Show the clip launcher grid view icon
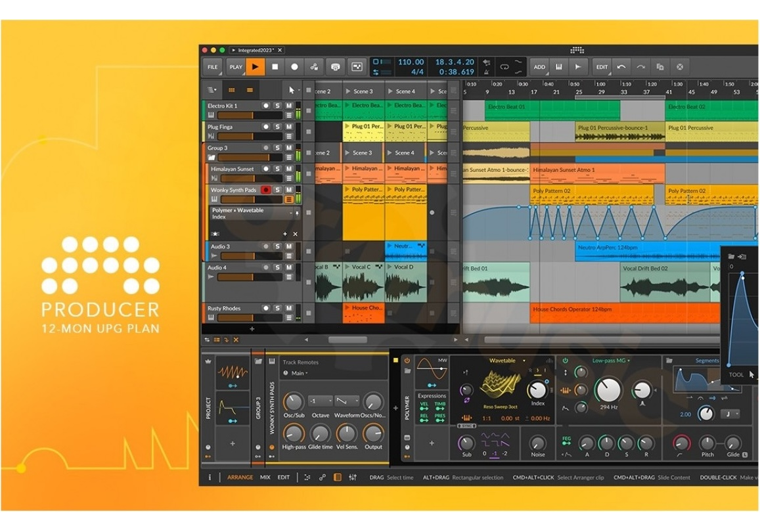The height and width of the screenshot is (532, 760). (x=232, y=90)
